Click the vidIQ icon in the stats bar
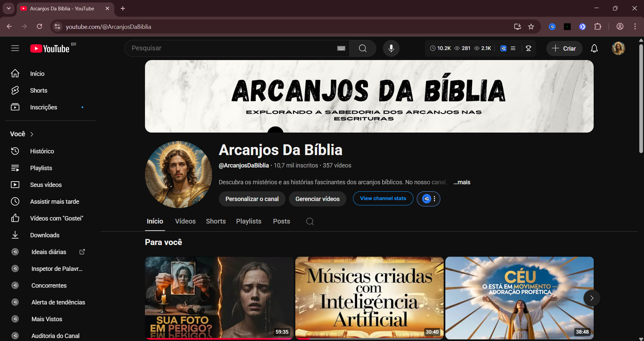Image resolution: width=644 pixels, height=341 pixels. (503, 48)
